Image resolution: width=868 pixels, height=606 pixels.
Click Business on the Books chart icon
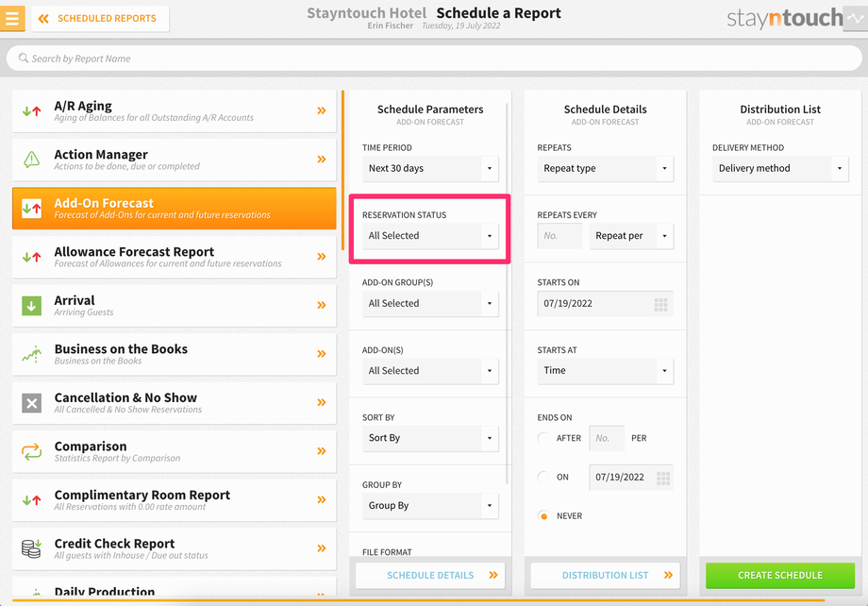coord(31,354)
